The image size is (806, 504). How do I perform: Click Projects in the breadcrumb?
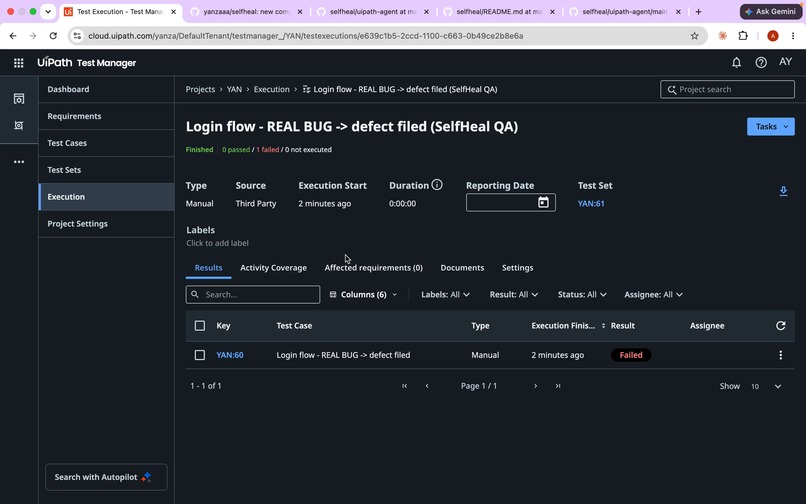point(200,89)
